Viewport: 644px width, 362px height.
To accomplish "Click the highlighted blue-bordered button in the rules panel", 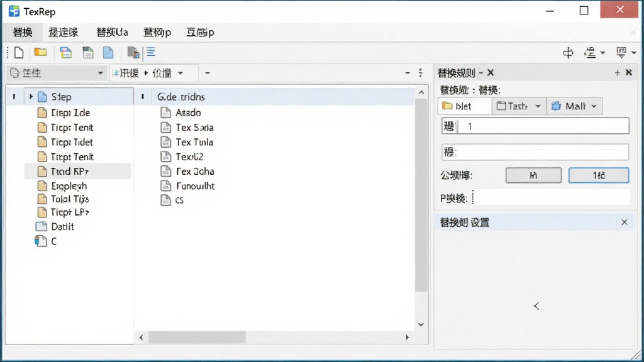I will pyautogui.click(x=599, y=175).
